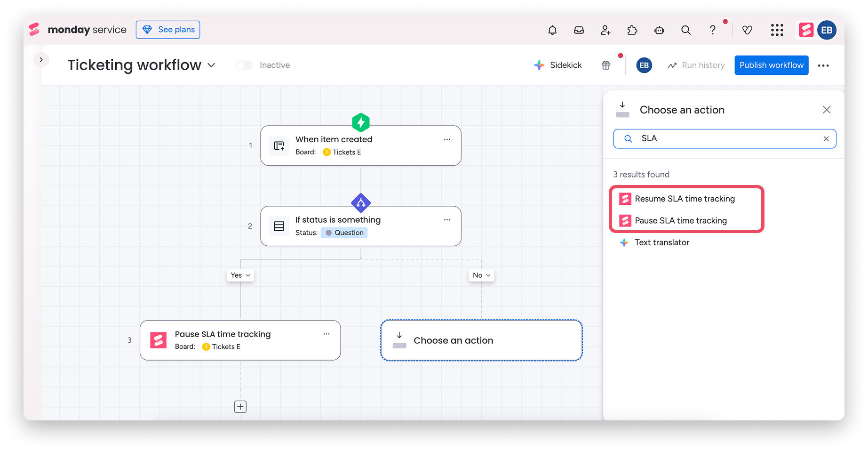Expand the Ticketing workflow title dropdown
The height and width of the screenshot is (451, 868).
point(212,65)
